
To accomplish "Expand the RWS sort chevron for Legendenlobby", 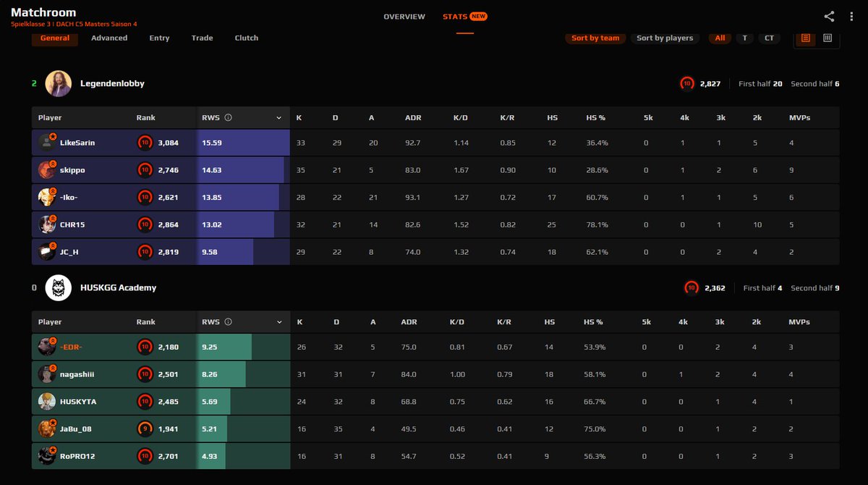I will click(279, 118).
